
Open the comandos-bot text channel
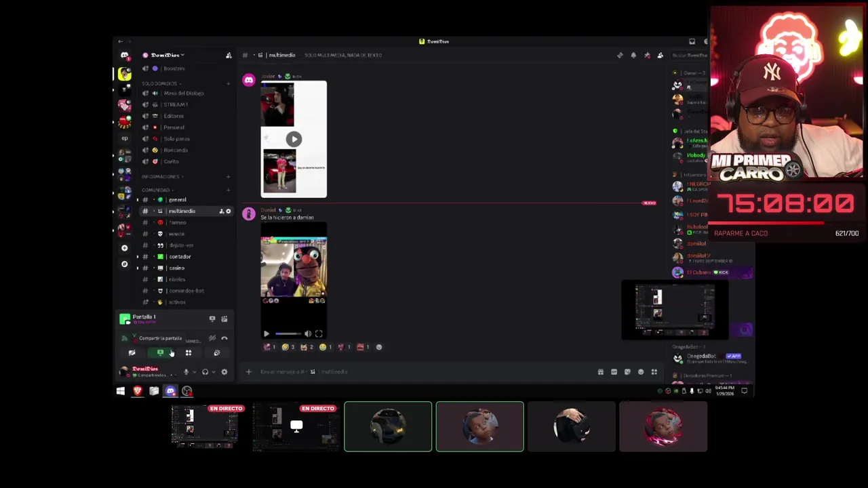pyautogui.click(x=184, y=291)
